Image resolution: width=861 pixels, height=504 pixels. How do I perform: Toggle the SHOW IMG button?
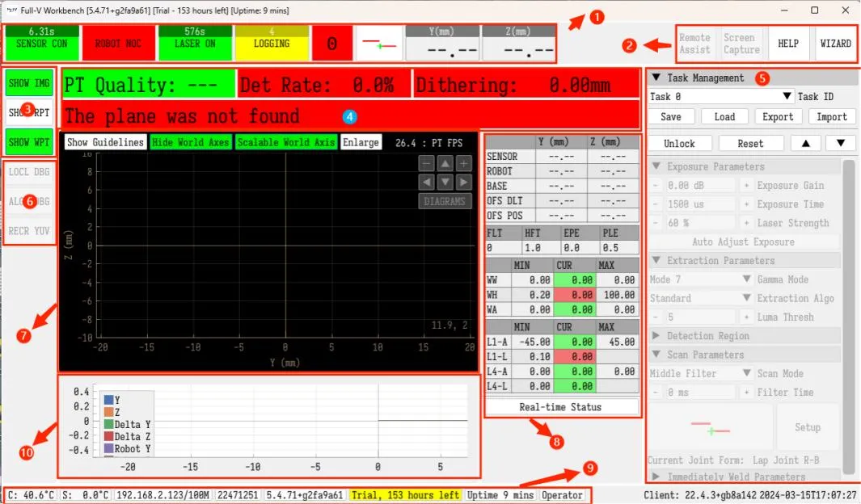[29, 83]
